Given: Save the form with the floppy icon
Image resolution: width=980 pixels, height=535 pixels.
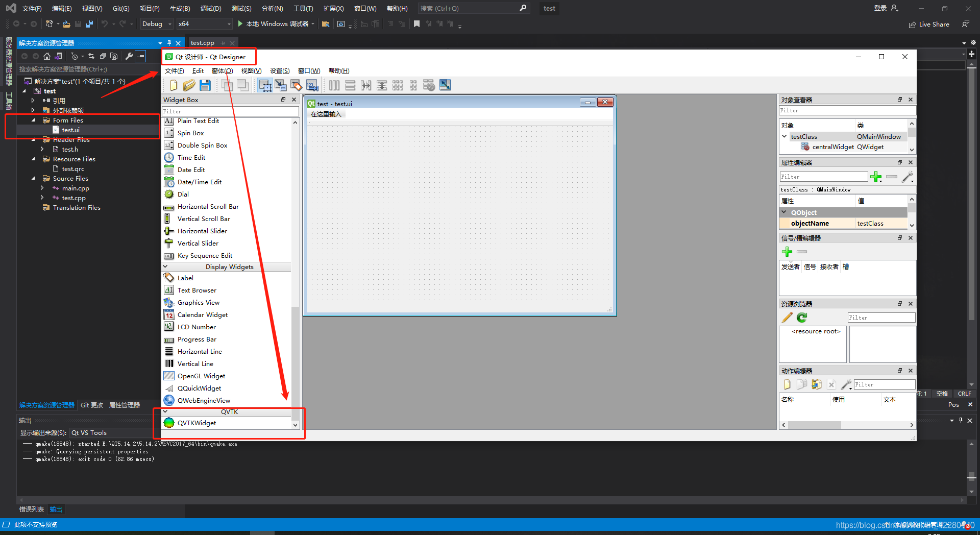Looking at the screenshot, I should (x=205, y=85).
